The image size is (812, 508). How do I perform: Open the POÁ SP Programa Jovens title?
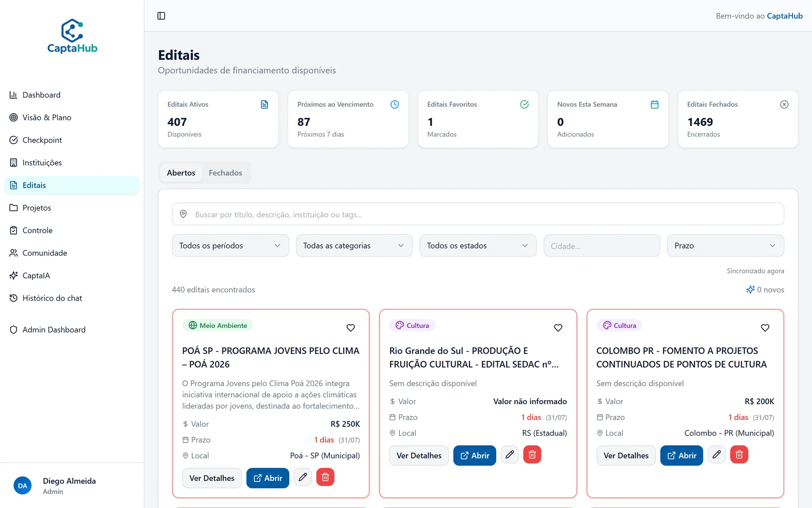(x=271, y=357)
